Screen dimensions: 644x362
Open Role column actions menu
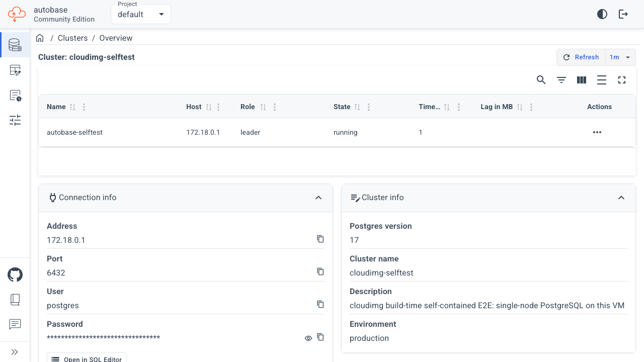coord(275,107)
